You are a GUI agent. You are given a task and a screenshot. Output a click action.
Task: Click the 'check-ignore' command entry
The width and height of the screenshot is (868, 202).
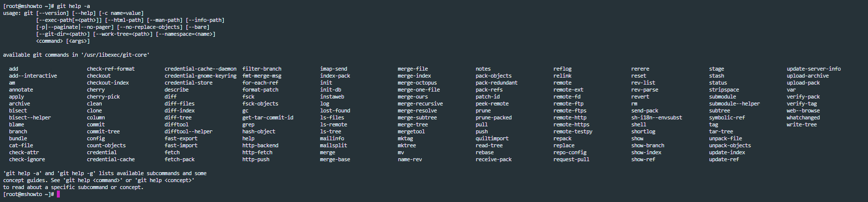[x=27, y=159]
